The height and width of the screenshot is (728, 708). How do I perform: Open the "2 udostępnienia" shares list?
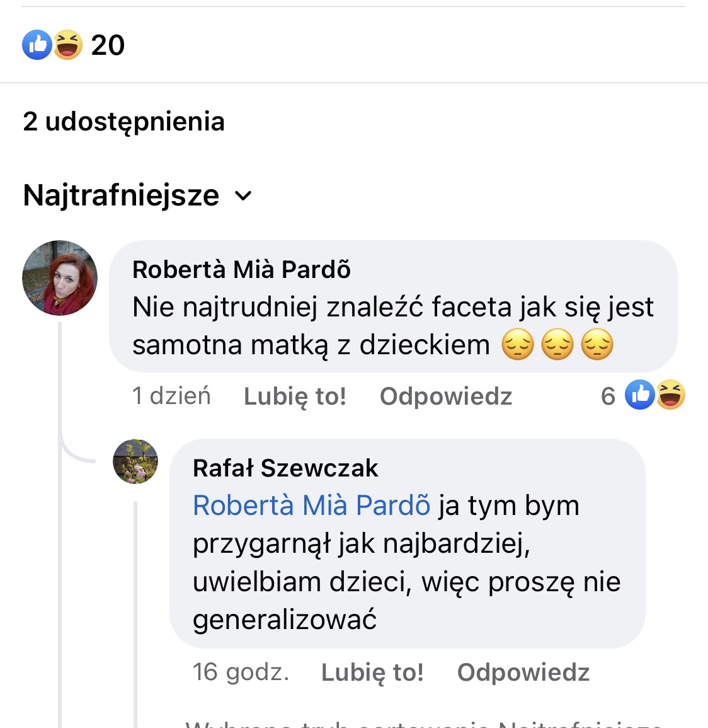(x=123, y=122)
